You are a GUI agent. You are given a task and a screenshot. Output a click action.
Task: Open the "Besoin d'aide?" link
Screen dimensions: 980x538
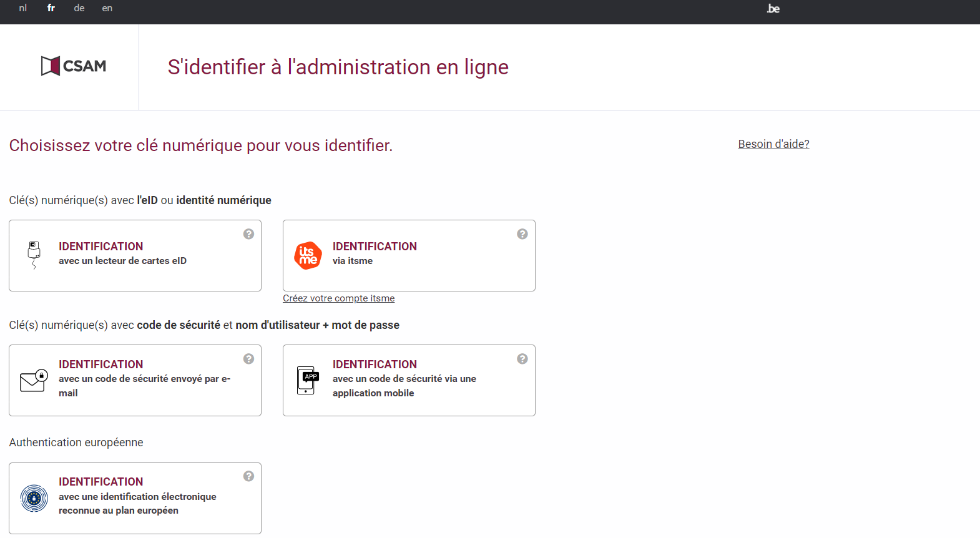[x=773, y=144]
